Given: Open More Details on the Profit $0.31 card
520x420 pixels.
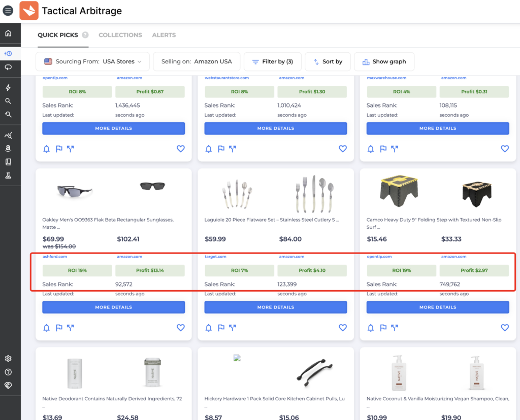Looking at the screenshot, I should click(x=438, y=128).
